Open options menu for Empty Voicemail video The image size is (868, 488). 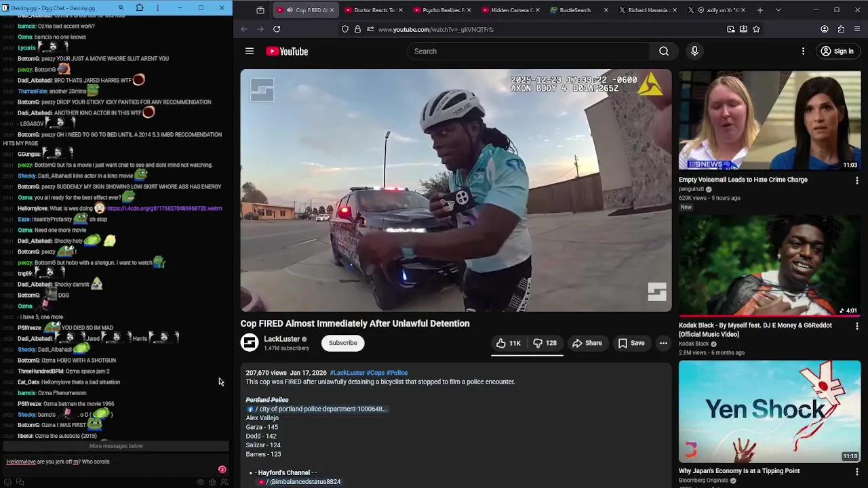point(856,180)
